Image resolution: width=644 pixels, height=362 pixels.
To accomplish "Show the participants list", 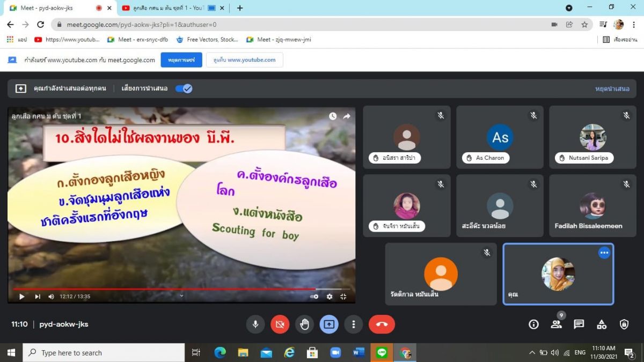I will click(556, 324).
